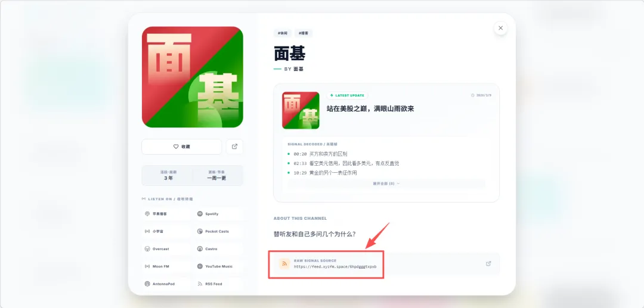644x308 pixels.
Task: Close the 面基 podcast detail dialog
Action: [500, 28]
